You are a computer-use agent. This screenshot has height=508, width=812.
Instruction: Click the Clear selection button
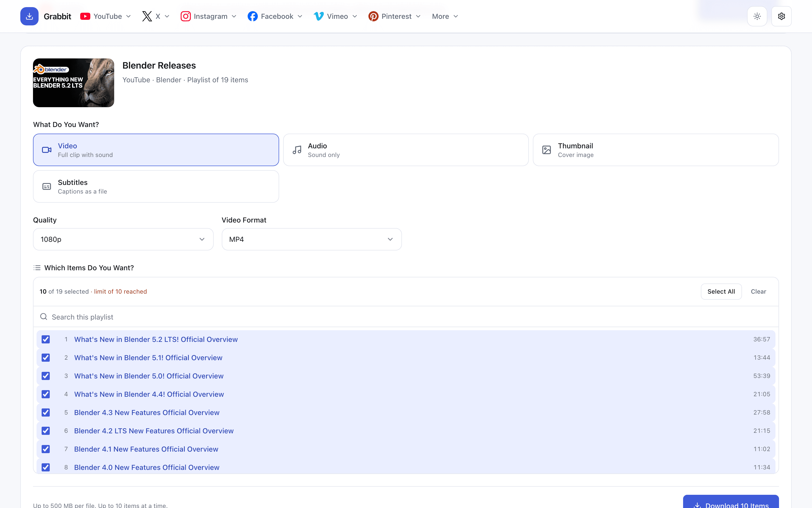point(758,291)
